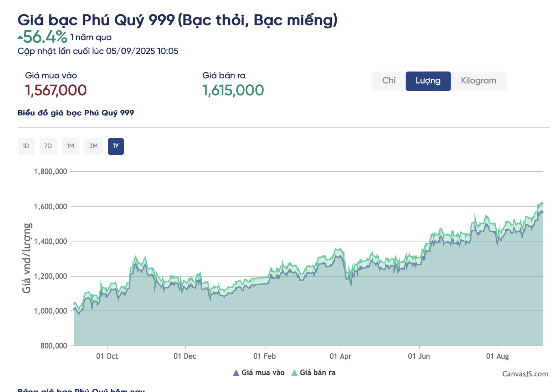Click the 01 Feb date marker
Screen dimensions: 560x392
pos(264,356)
